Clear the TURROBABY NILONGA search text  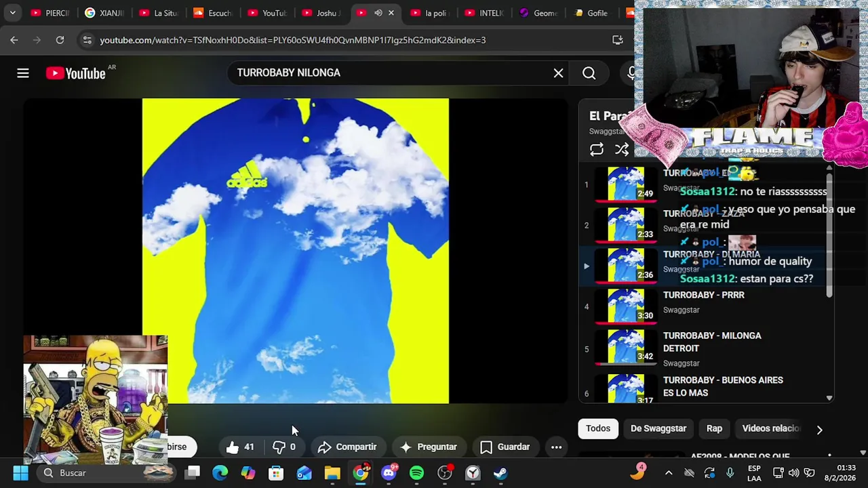[558, 73]
